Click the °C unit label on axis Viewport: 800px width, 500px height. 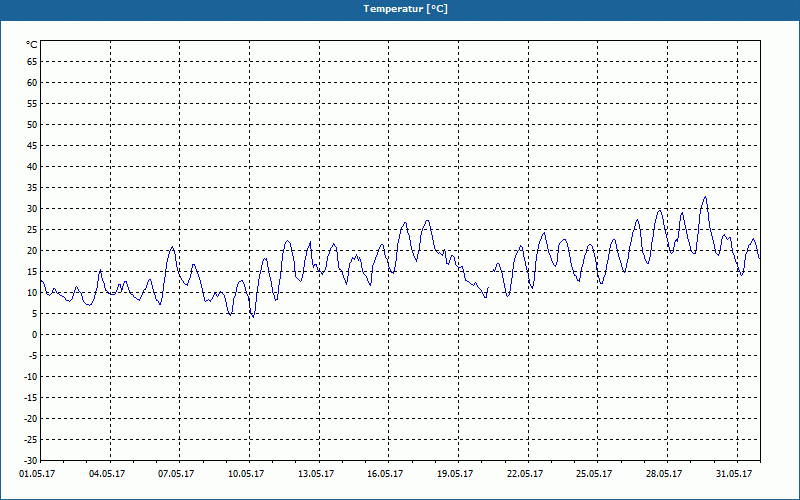(32, 45)
